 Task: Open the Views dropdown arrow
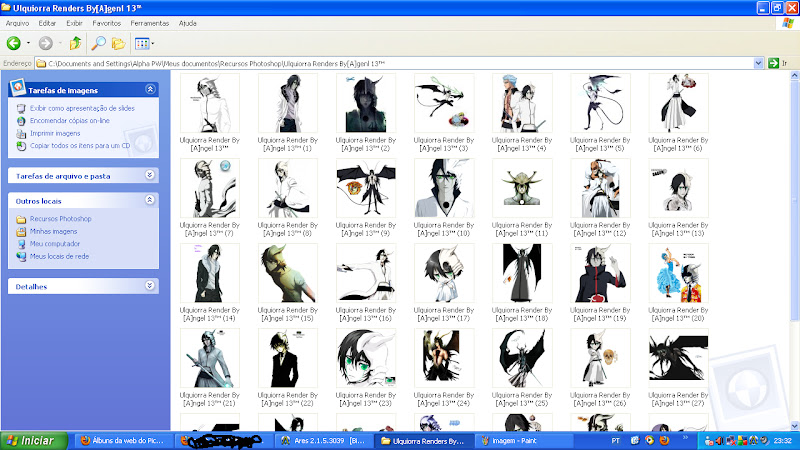point(153,43)
